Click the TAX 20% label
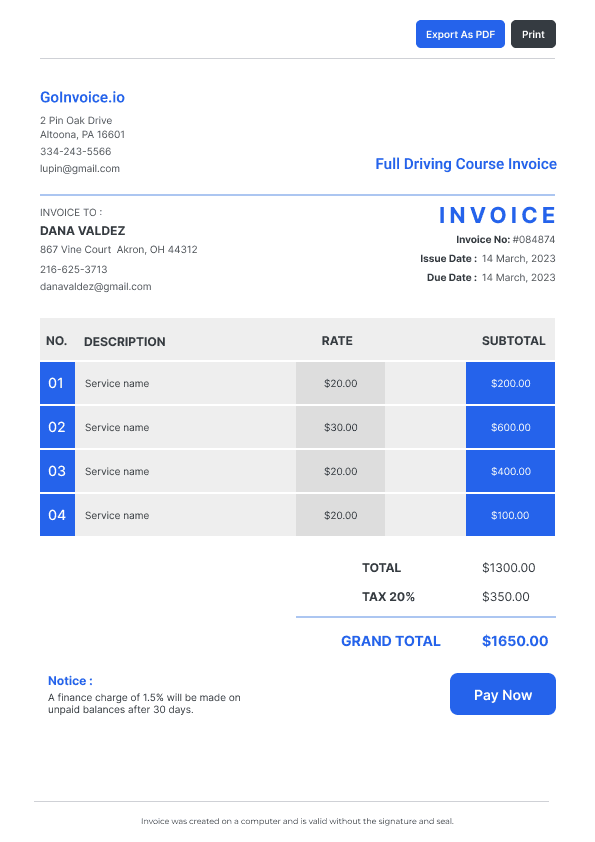Image resolution: width=595 pixels, height=842 pixels. coord(388,597)
